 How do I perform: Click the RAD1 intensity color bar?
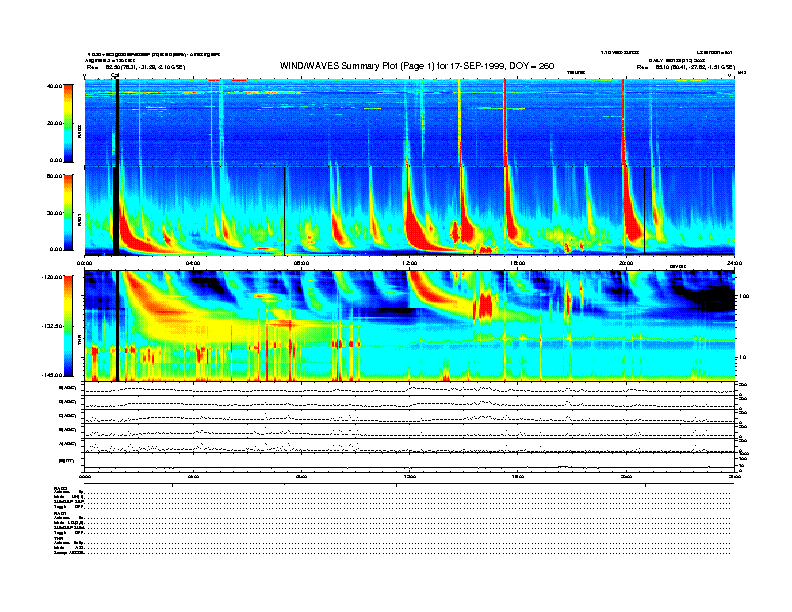click(69, 212)
